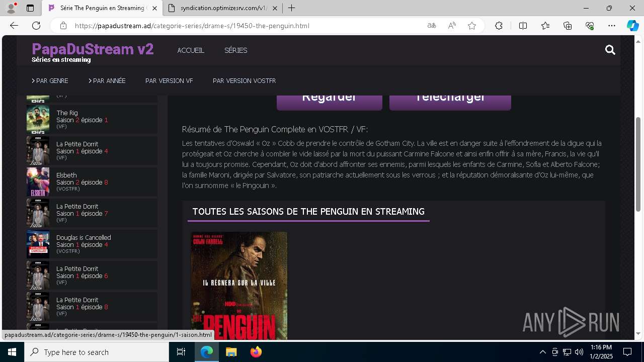The image size is (644, 362).
Task: Open The Penguin season poster
Action: click(x=239, y=285)
